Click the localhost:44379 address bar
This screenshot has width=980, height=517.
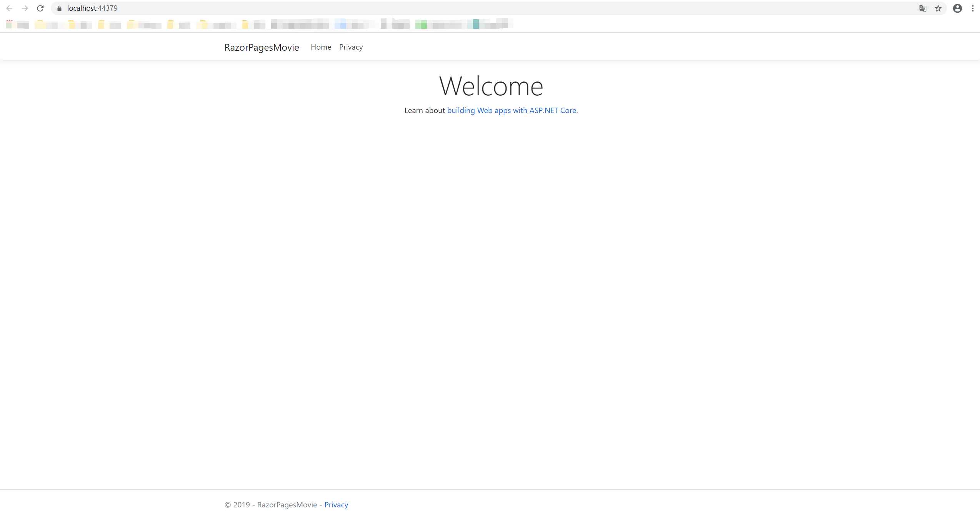[92, 8]
